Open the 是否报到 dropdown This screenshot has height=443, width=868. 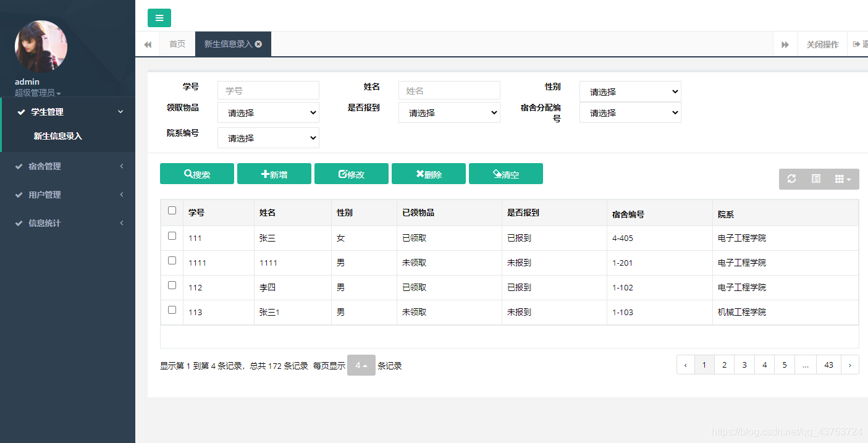[449, 112]
